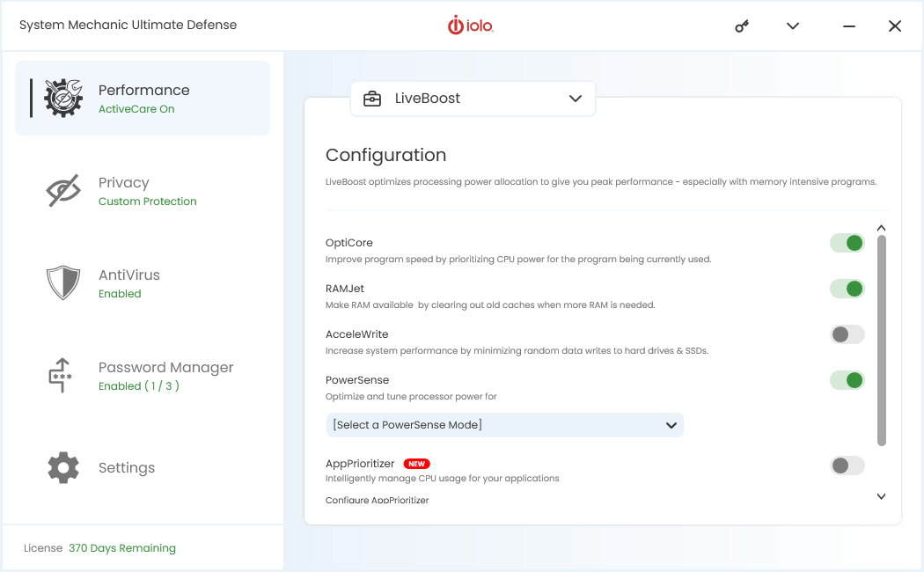Click the Password Manager key icon

62,375
